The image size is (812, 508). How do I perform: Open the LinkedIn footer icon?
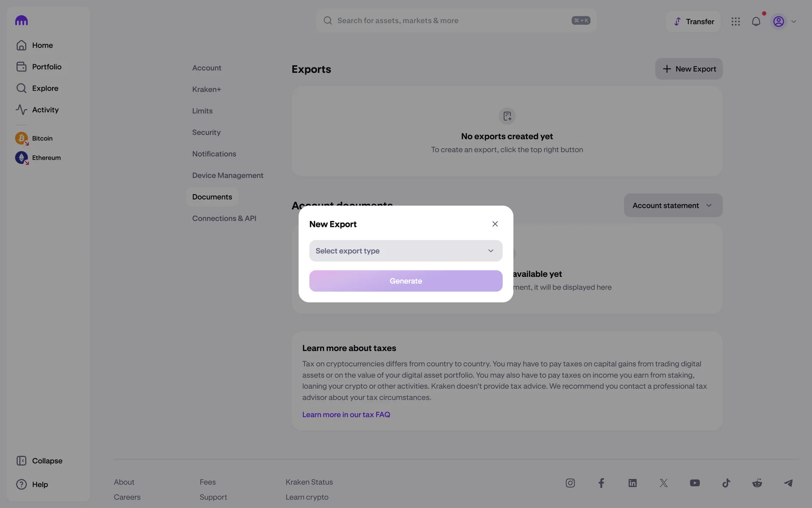[x=632, y=483]
